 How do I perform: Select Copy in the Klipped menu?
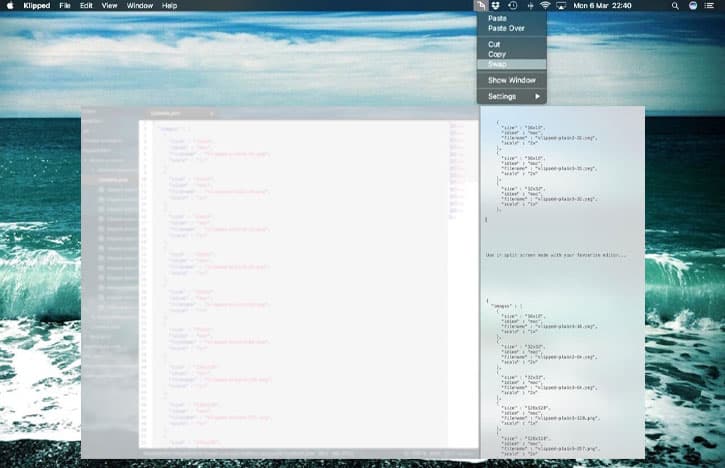click(497, 54)
